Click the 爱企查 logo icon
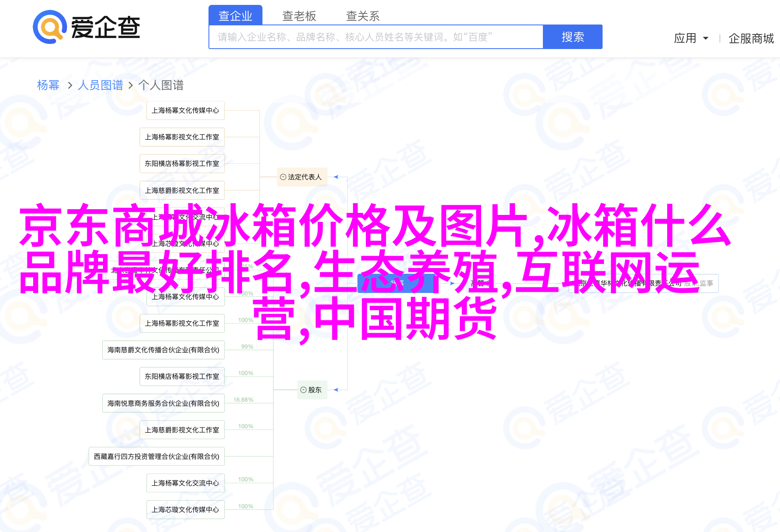780x532 pixels. (x=50, y=27)
